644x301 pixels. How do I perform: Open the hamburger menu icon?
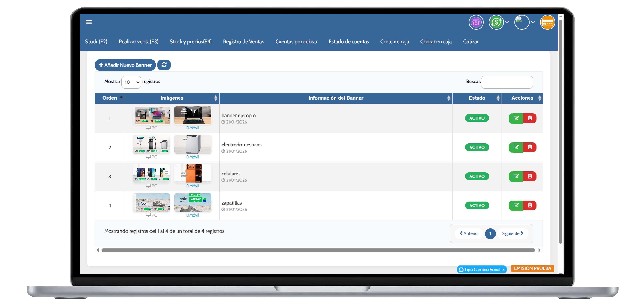coord(89,22)
